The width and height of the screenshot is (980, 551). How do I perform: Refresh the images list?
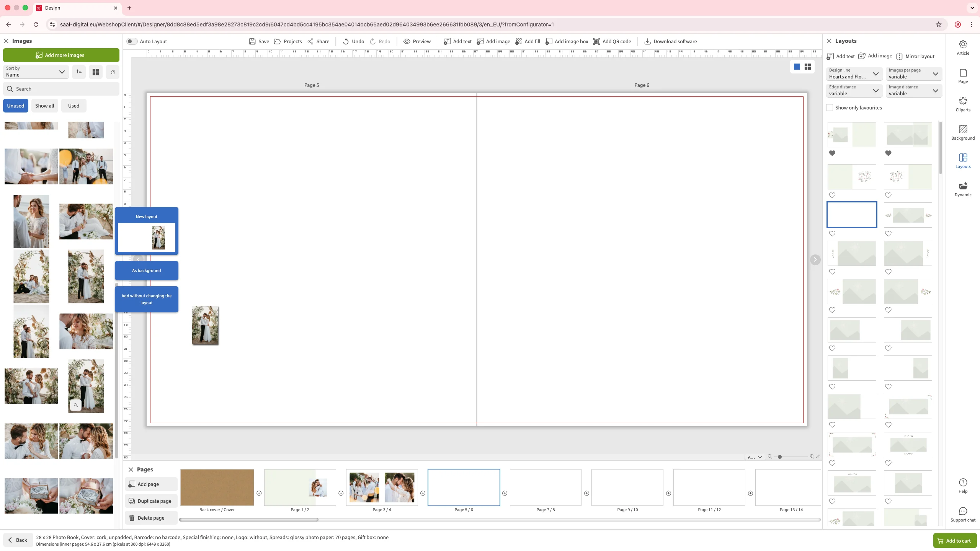[x=113, y=72]
